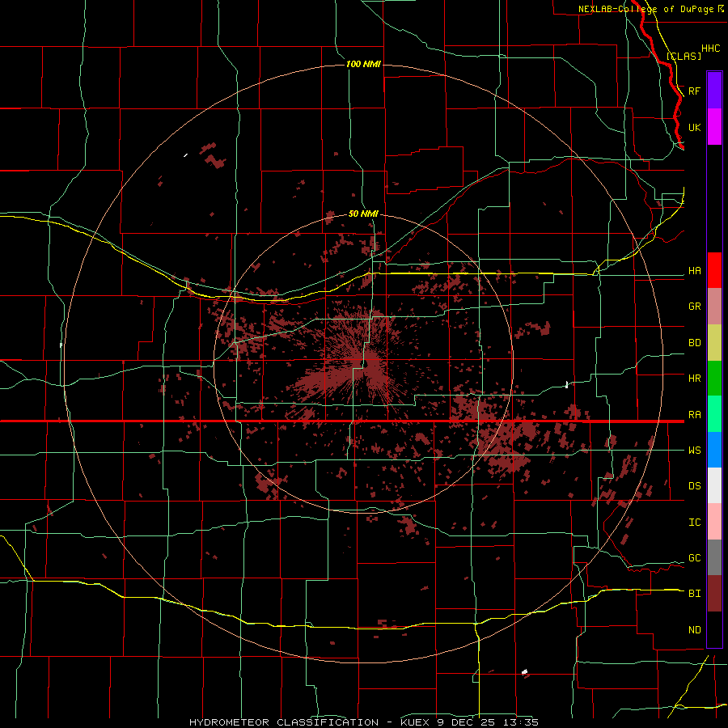This screenshot has height=728, width=728.
Task: Pick the blue WS legend swatch
Action: (x=714, y=450)
